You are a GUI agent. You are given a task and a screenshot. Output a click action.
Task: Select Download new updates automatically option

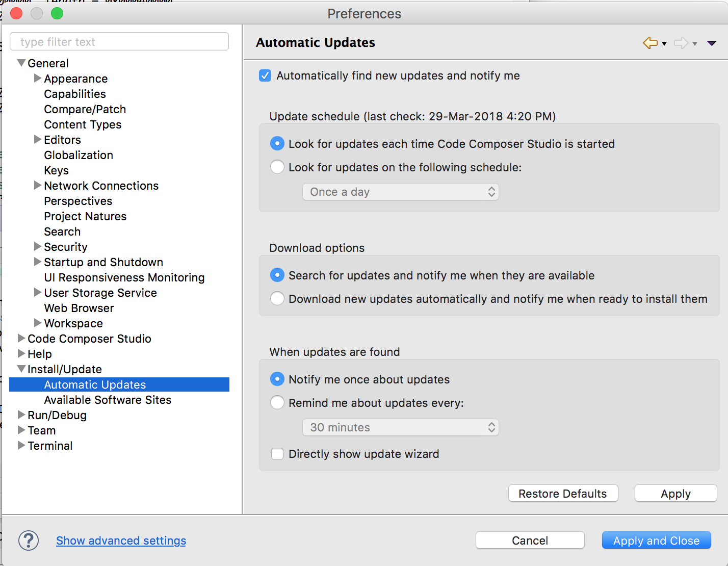277,299
